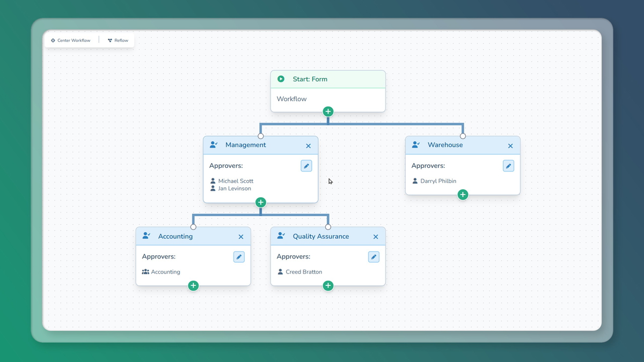Delete the Quality Assurance node
Image resolution: width=644 pixels, height=362 pixels.
(x=376, y=237)
